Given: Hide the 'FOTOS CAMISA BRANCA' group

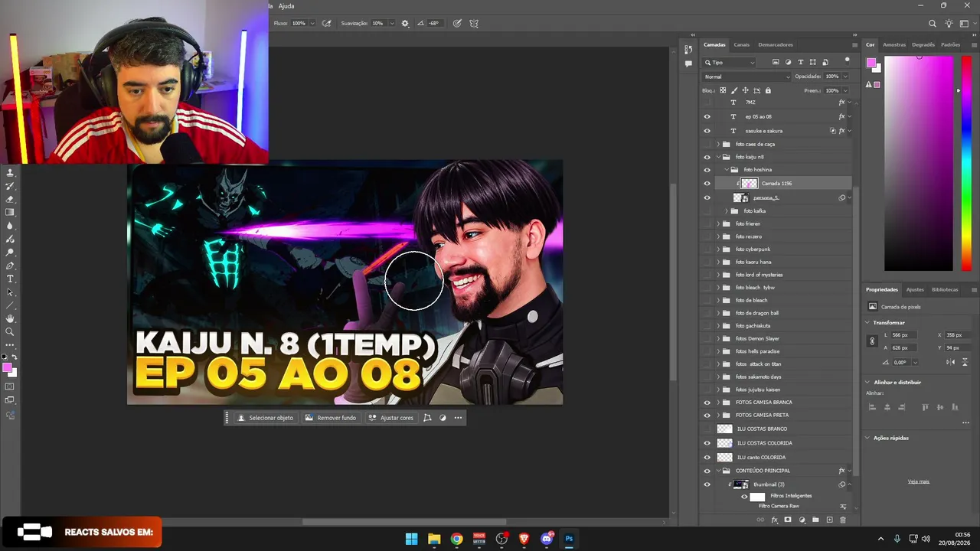Looking at the screenshot, I should point(707,403).
